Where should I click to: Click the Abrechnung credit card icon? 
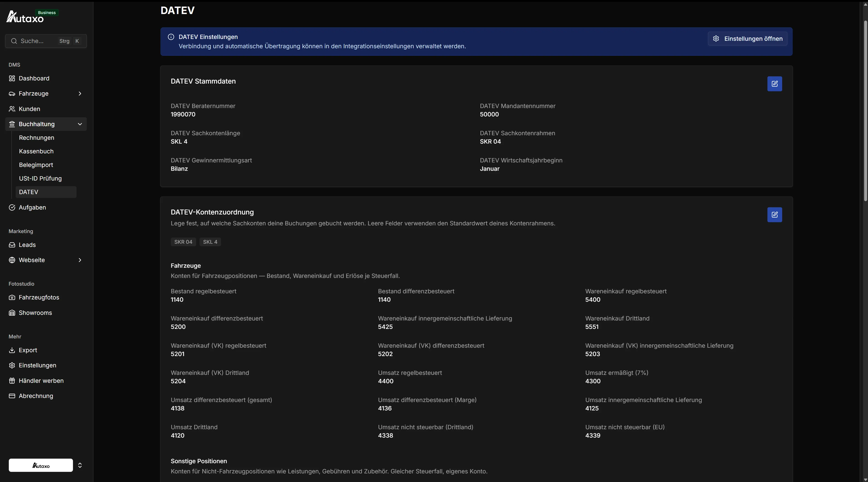click(12, 396)
